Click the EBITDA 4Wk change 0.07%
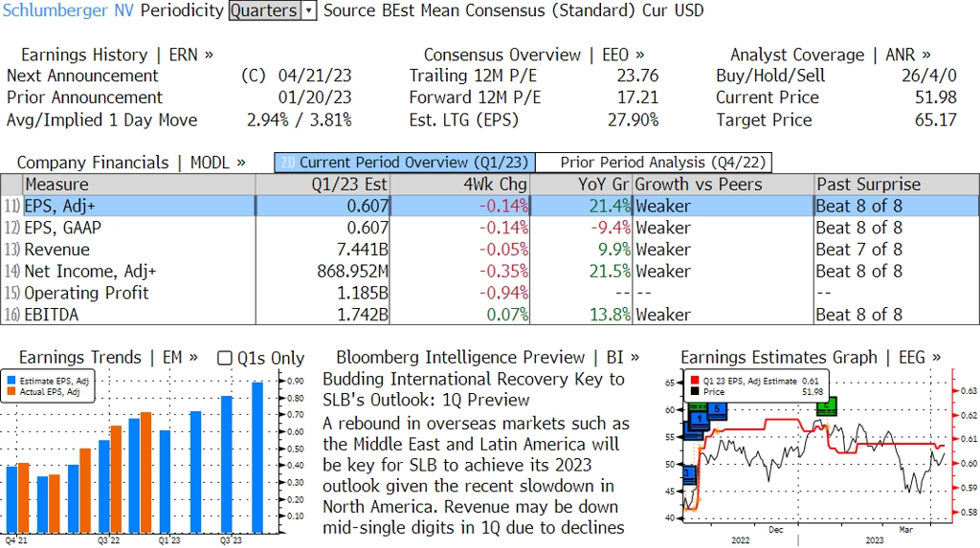Image resolution: width=980 pixels, height=548 pixels. (507, 315)
